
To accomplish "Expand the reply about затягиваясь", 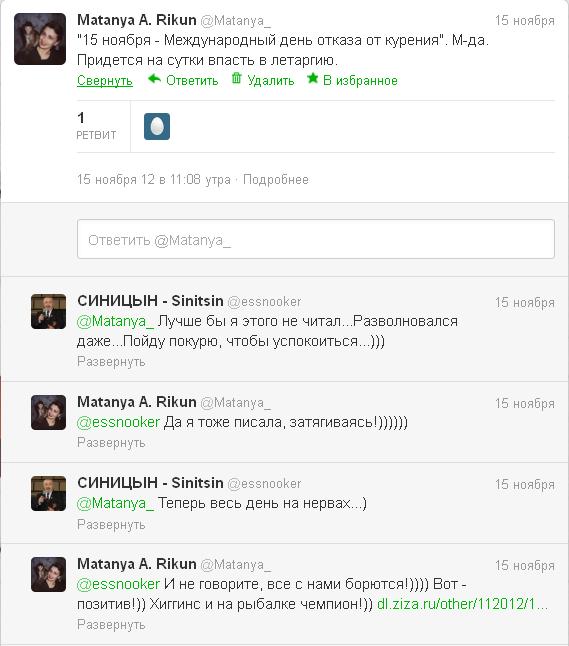I will point(111,443).
